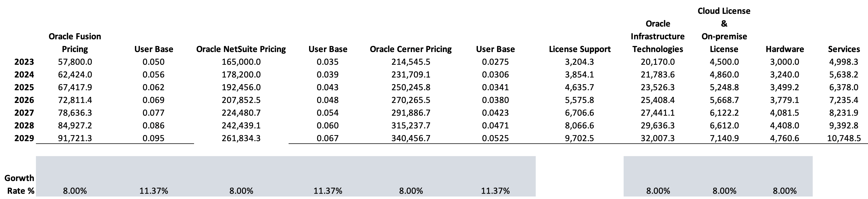Click the Cloud License & On-premise License header
This screenshot has height=199, width=868.
[724, 30]
